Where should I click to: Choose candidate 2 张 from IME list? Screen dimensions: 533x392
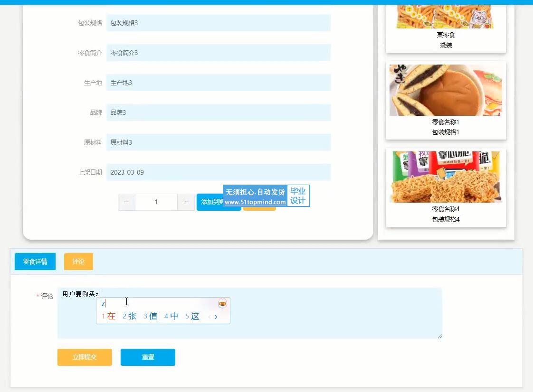[x=130, y=316]
